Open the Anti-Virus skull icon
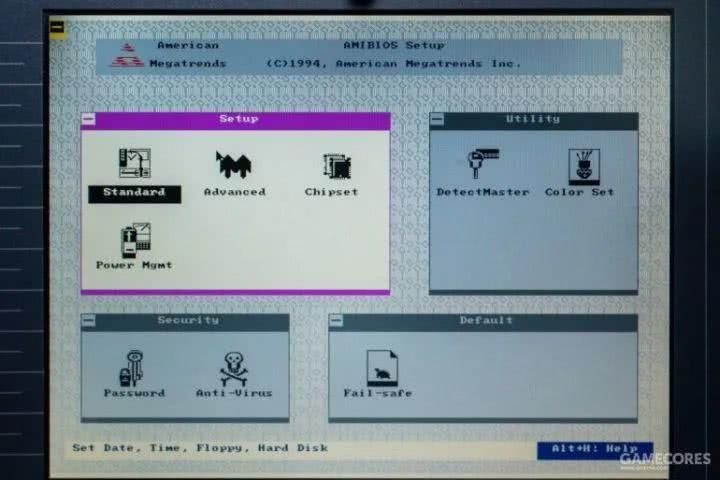 point(234,369)
